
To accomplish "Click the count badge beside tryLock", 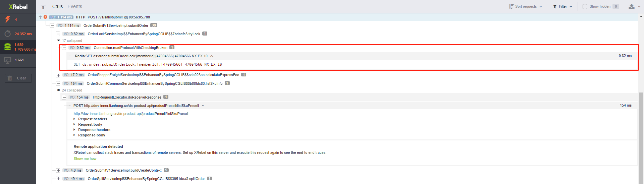I will [x=205, y=34].
